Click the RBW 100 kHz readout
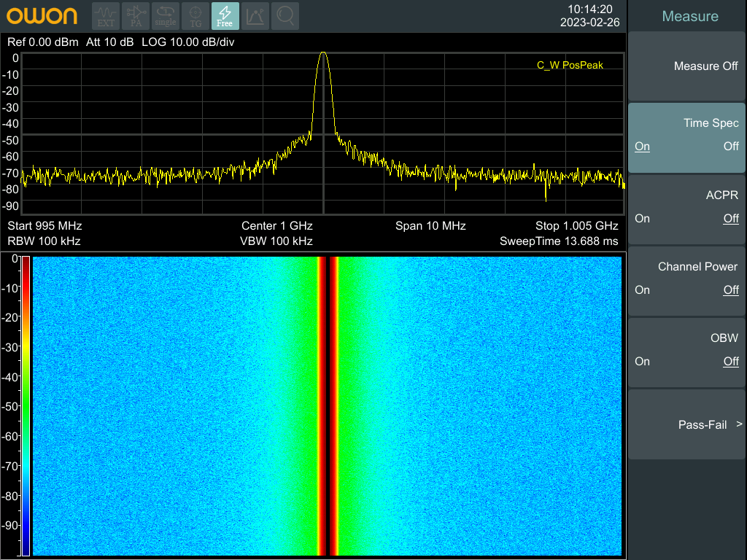 44,241
